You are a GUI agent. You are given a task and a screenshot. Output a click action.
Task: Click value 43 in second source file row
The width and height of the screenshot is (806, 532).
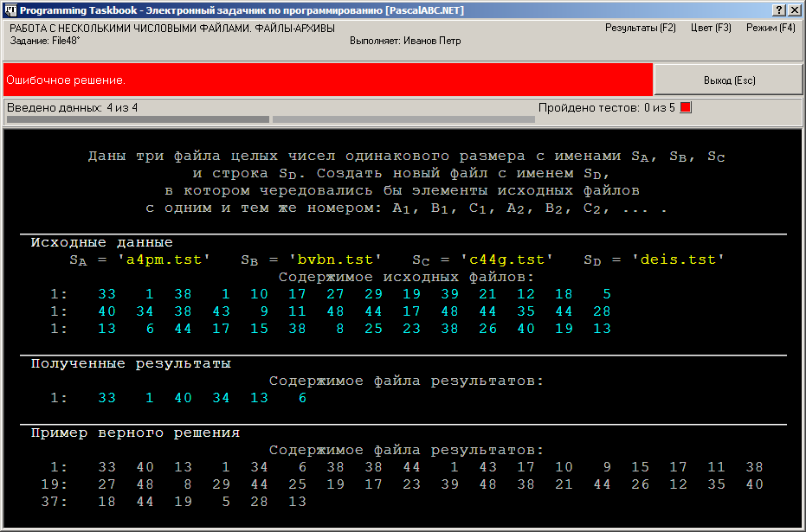(221, 311)
